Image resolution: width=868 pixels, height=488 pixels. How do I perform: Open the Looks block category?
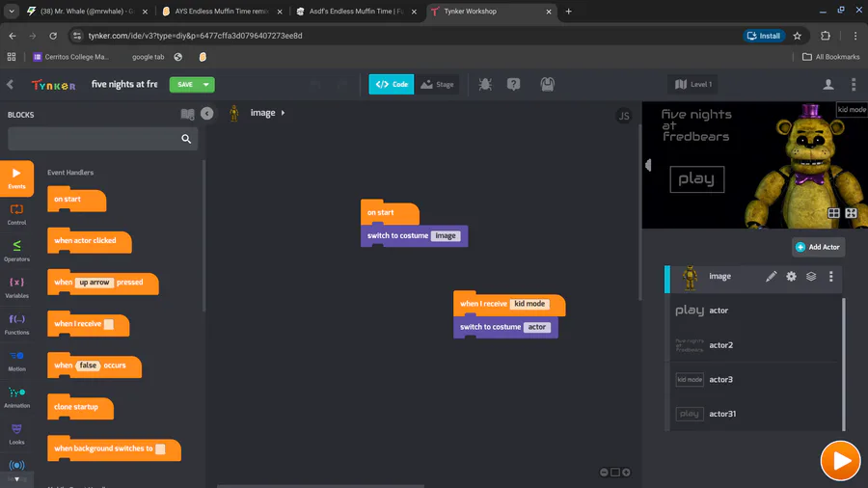pos(16,434)
